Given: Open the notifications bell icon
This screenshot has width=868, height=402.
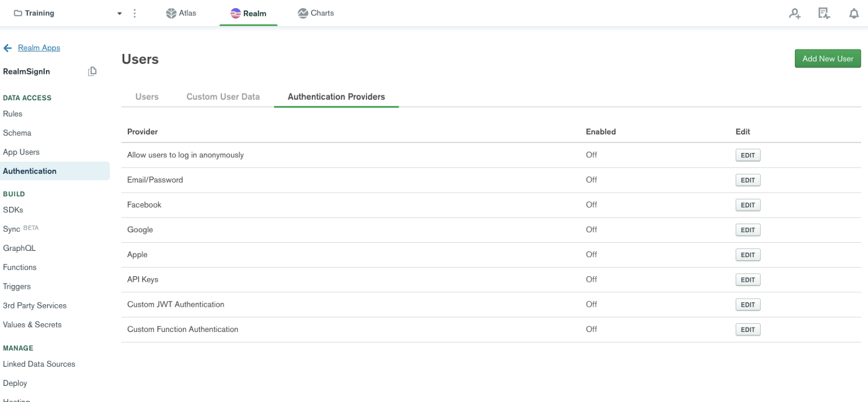Looking at the screenshot, I should [854, 13].
